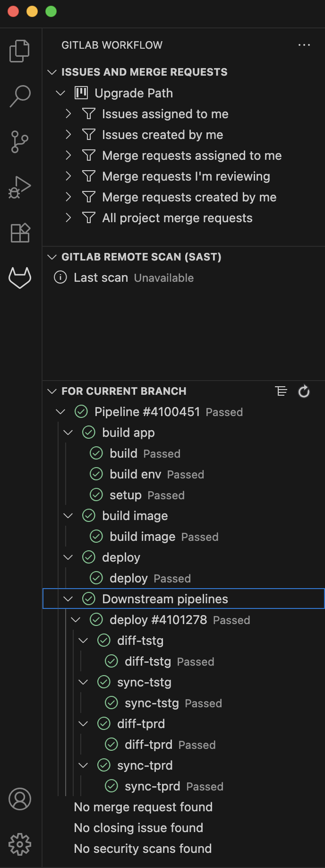This screenshot has height=868, width=325.
Task: Open the Run and Debug view
Action: (20, 187)
